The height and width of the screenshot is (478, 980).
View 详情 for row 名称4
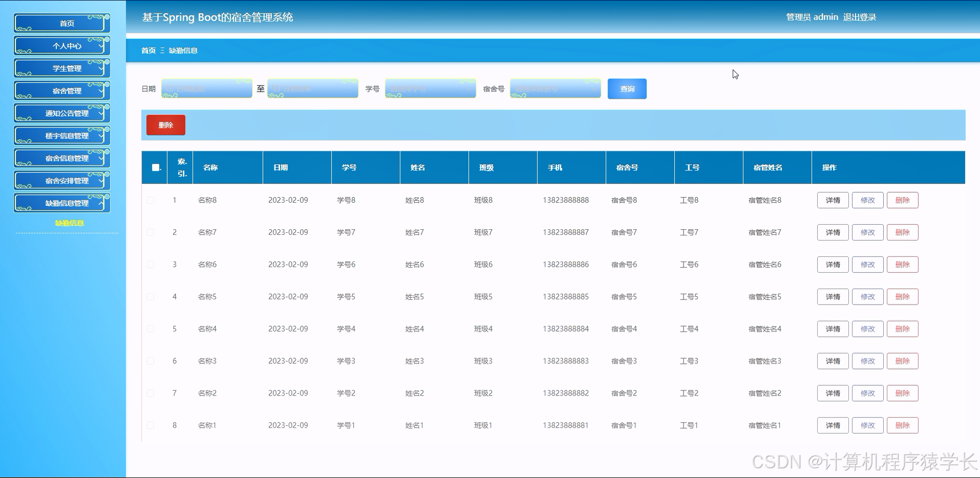click(833, 329)
